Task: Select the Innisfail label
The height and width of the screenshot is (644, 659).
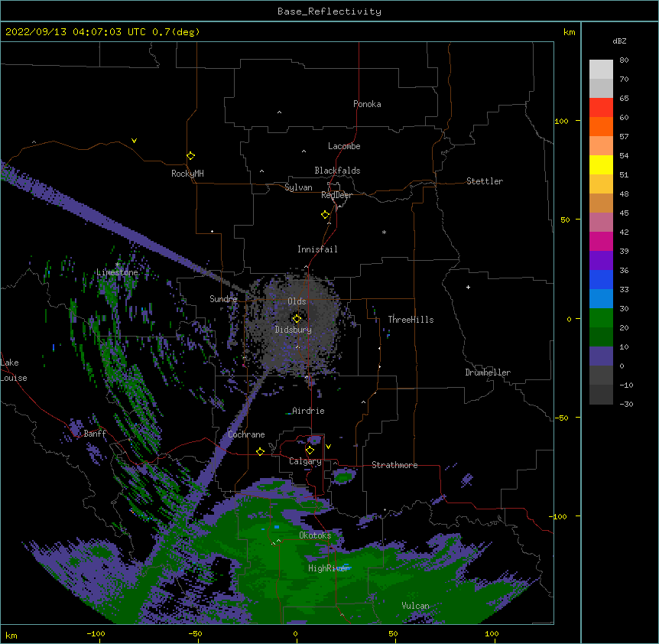Action: [317, 249]
